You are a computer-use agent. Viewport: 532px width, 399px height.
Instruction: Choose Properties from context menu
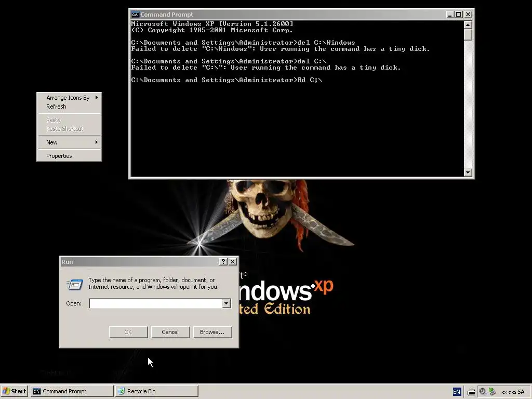pyautogui.click(x=69, y=156)
